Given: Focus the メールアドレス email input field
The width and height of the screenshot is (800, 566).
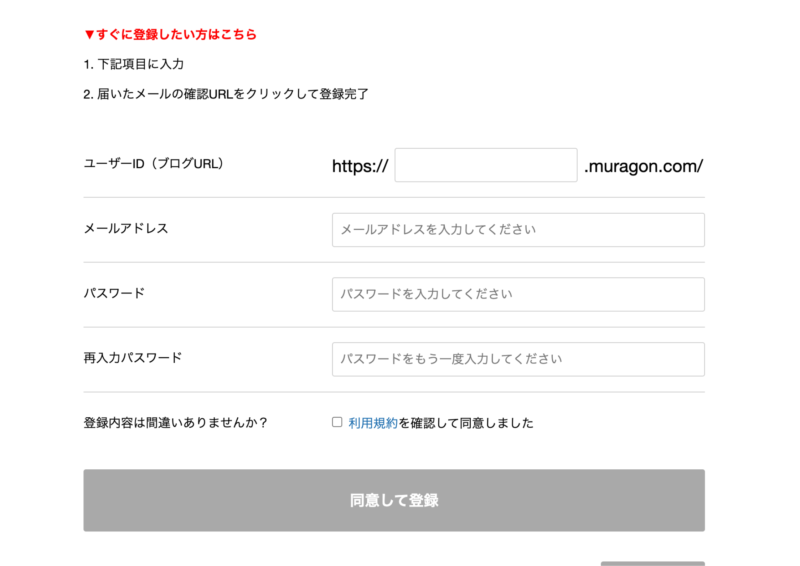Looking at the screenshot, I should point(518,230).
